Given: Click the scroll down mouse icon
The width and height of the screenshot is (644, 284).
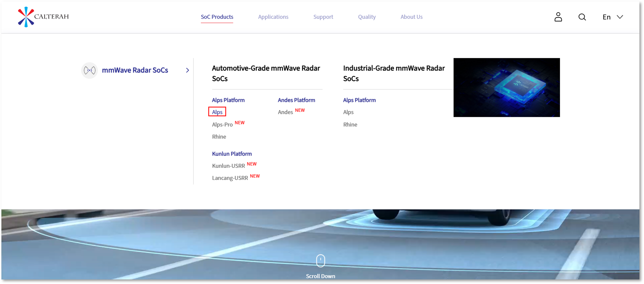Looking at the screenshot, I should tap(320, 261).
